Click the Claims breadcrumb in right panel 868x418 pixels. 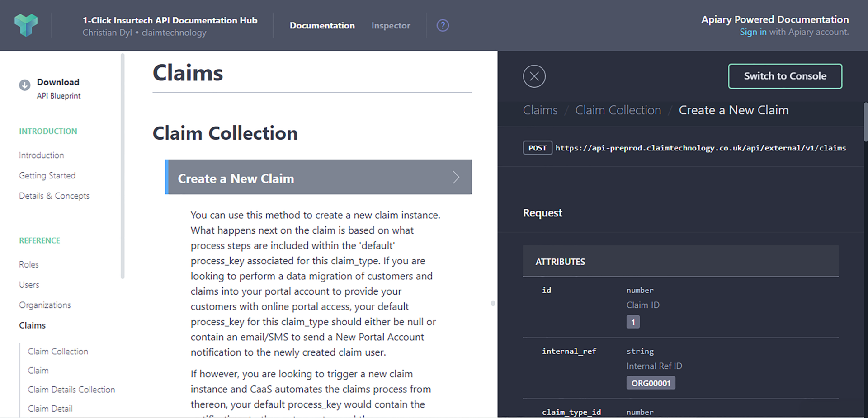pyautogui.click(x=540, y=110)
